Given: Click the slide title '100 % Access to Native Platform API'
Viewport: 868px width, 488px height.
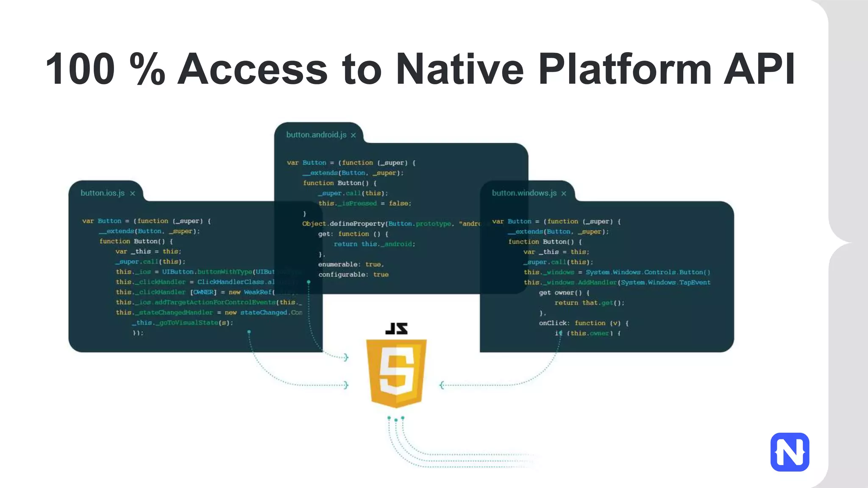Looking at the screenshot, I should (420, 69).
